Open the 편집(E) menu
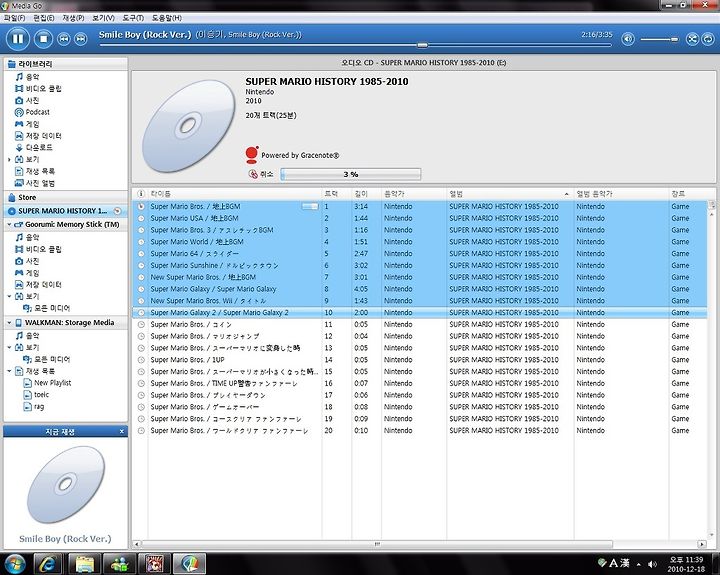720x575 pixels. pyautogui.click(x=44, y=18)
